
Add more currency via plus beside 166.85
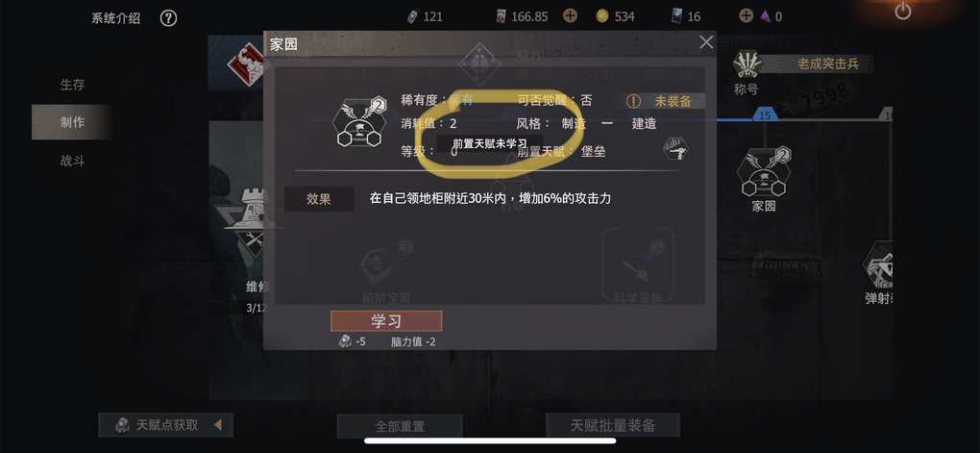point(570,16)
